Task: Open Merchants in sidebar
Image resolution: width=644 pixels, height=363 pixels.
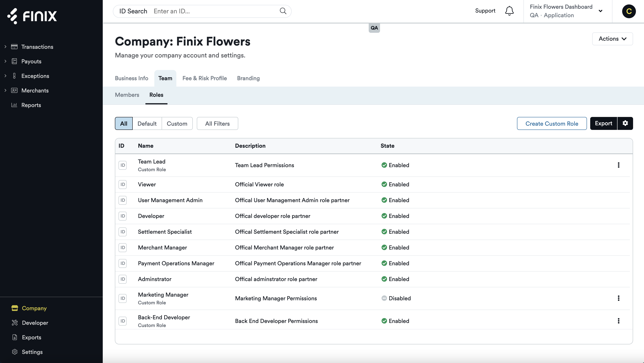Action: click(35, 90)
